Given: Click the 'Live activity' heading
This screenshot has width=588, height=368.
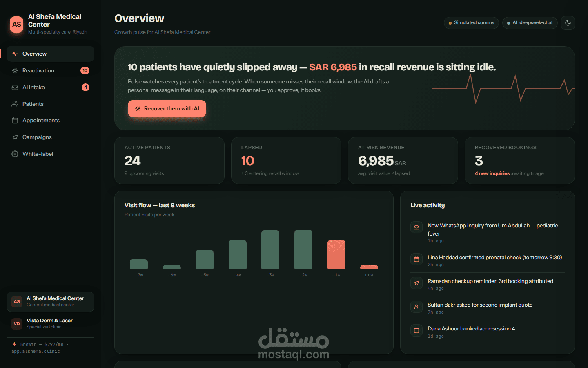Looking at the screenshot, I should (428, 206).
